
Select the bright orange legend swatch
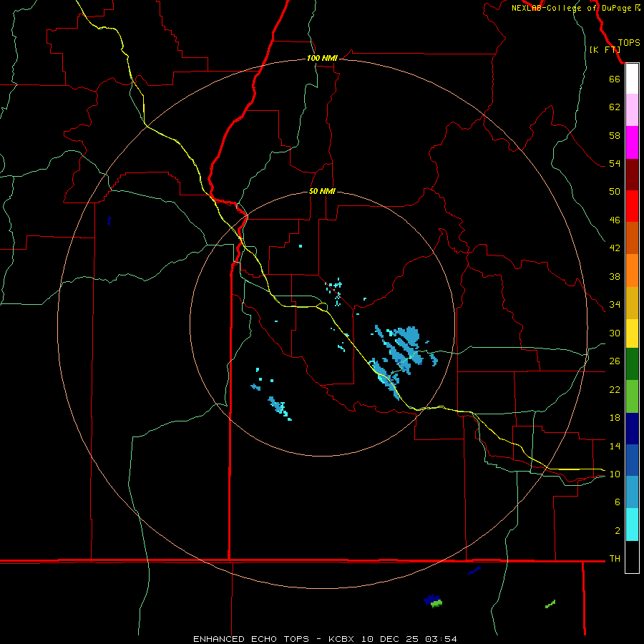(x=632, y=270)
